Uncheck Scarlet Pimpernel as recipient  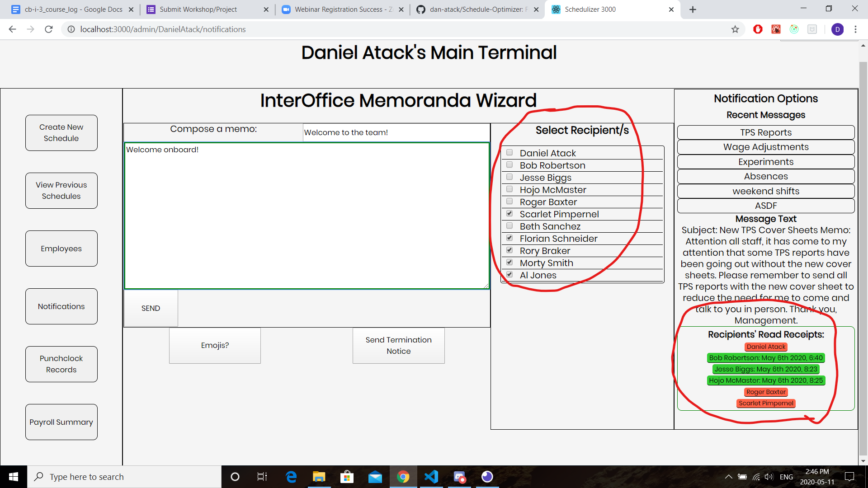[509, 214]
